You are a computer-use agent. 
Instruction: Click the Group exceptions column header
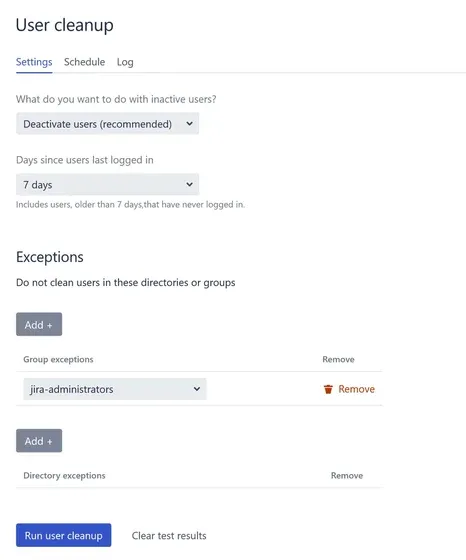pyautogui.click(x=58, y=359)
